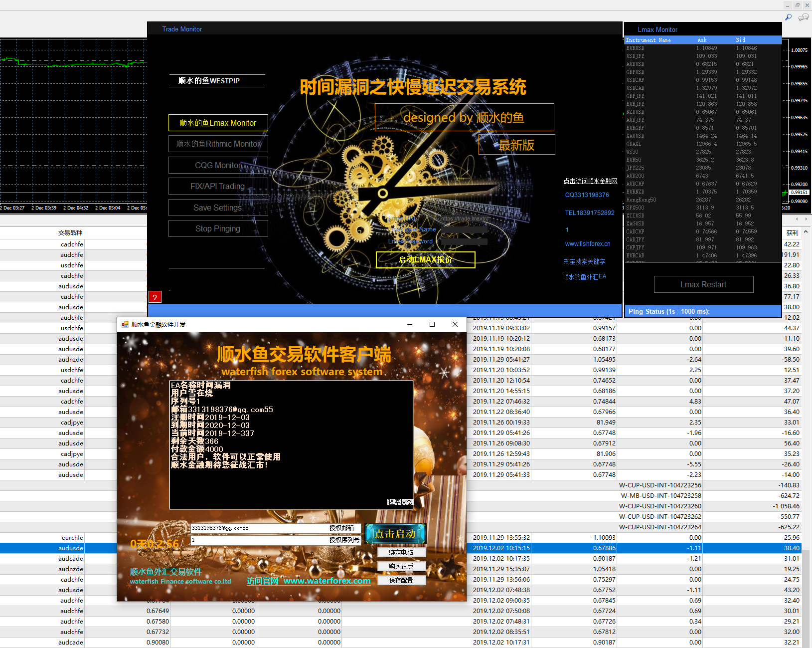This screenshot has width=812, height=648.
Task: Select the XAUUSD row in Lmax Monitor
Action: pos(703,136)
